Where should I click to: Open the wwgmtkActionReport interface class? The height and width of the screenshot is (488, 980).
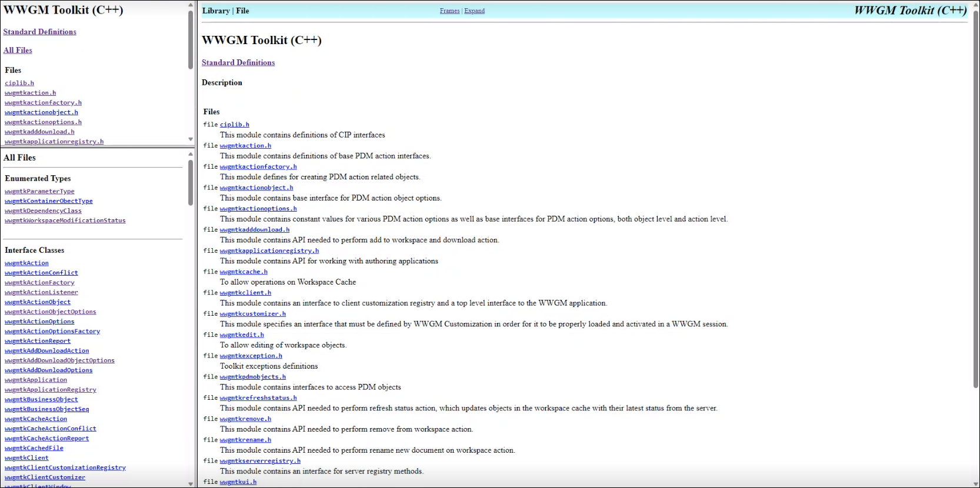pyautogui.click(x=38, y=342)
